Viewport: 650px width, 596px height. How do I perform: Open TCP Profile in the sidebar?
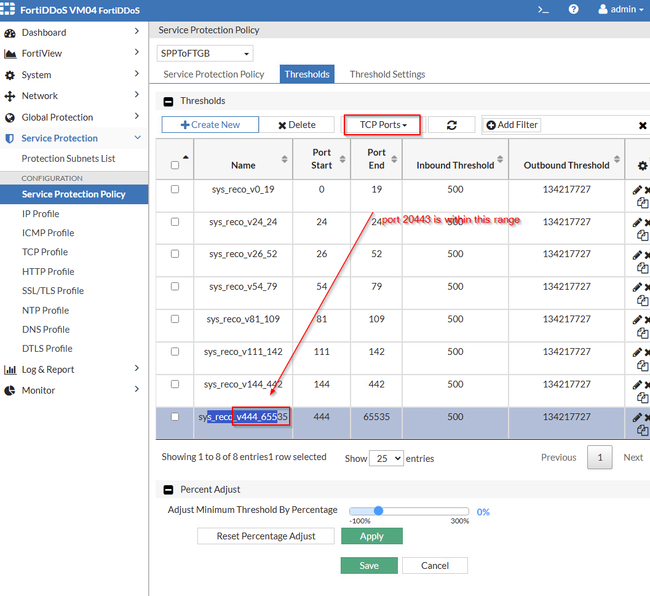45,252
